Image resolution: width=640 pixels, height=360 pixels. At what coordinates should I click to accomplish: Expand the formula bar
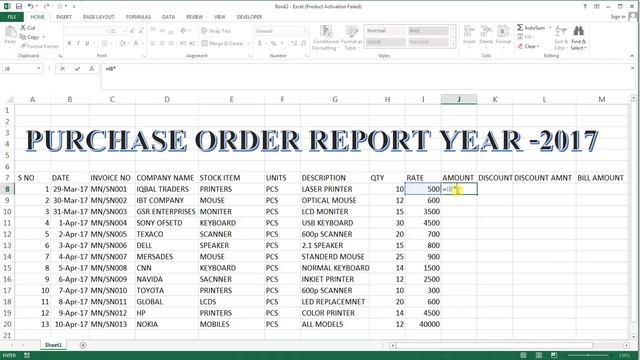(632, 68)
